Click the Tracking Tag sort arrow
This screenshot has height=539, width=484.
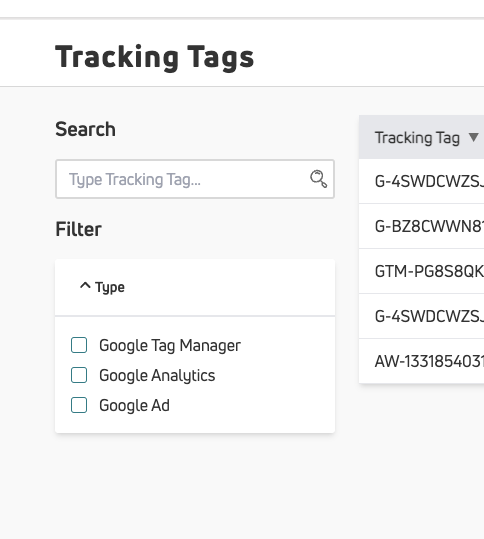click(474, 138)
